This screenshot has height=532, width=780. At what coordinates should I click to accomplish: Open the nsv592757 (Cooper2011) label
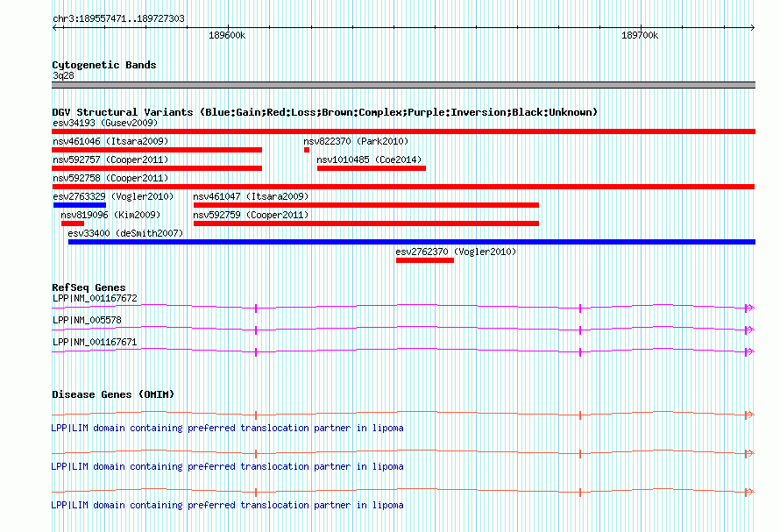[x=110, y=160]
